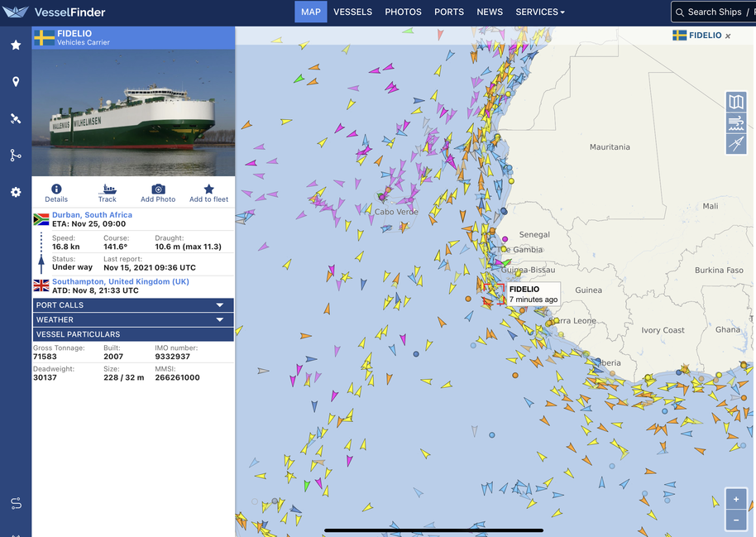756x537 pixels.
Task: Click the Gross Tonnage value 71583
Action: [x=45, y=357]
